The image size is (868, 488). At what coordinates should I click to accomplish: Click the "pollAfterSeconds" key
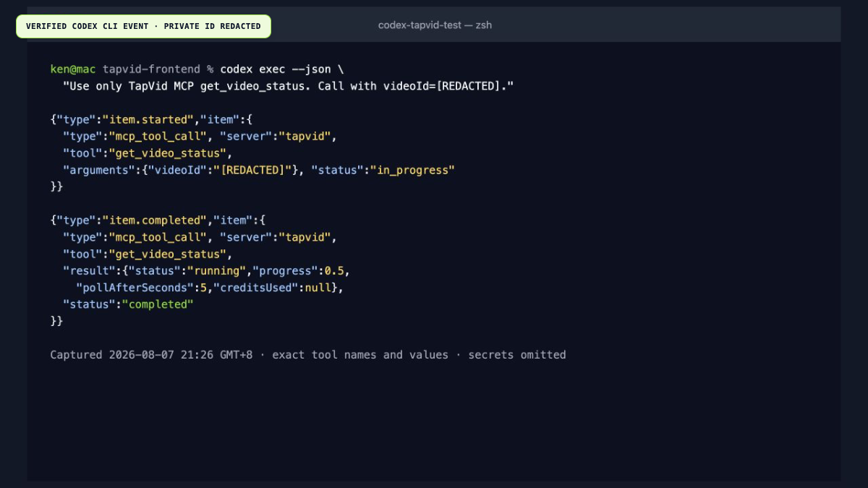coord(135,288)
